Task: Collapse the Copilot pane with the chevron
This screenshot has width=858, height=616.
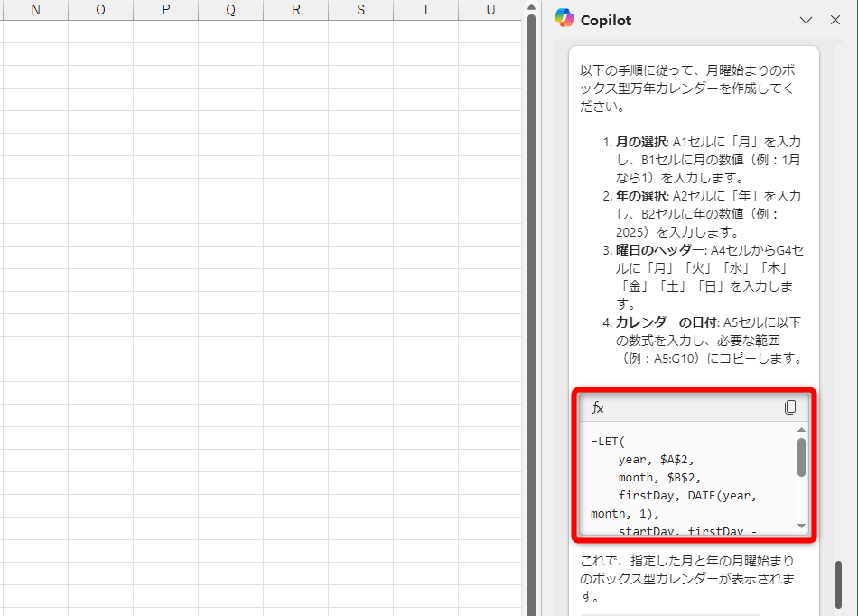Action: (x=807, y=19)
